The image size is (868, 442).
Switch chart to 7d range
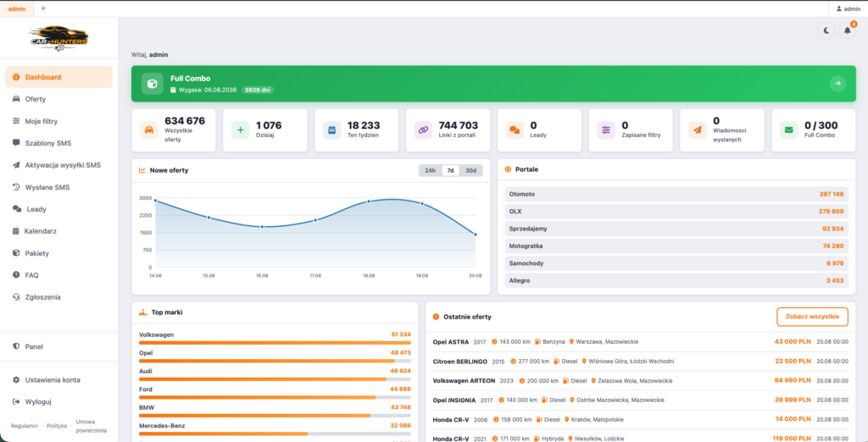451,170
